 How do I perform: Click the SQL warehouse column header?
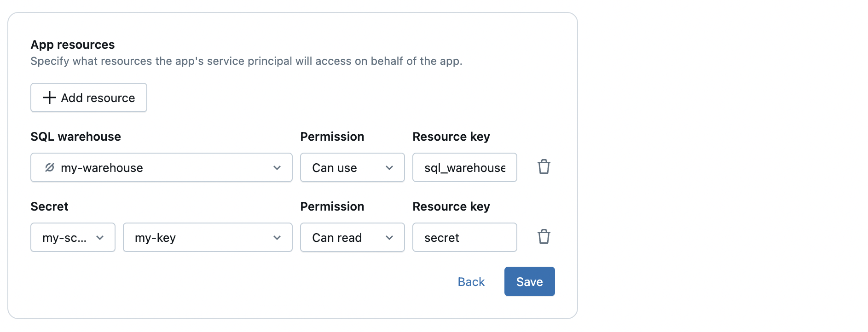point(75,136)
